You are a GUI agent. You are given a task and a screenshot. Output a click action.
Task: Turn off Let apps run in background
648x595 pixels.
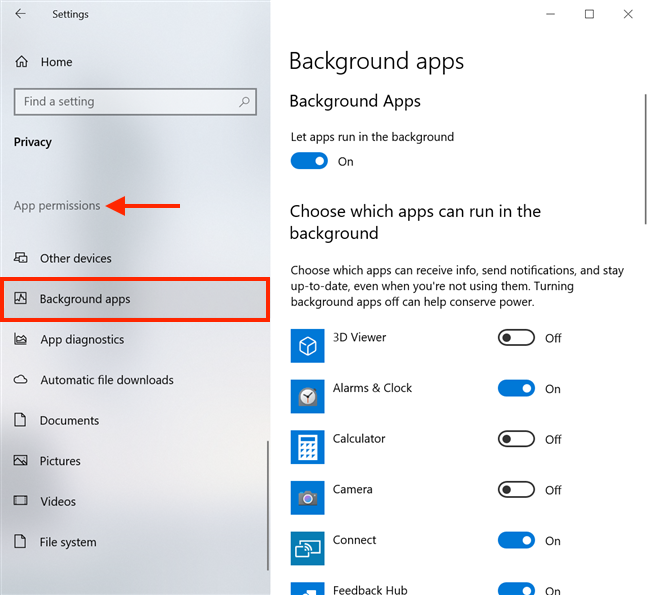309,161
